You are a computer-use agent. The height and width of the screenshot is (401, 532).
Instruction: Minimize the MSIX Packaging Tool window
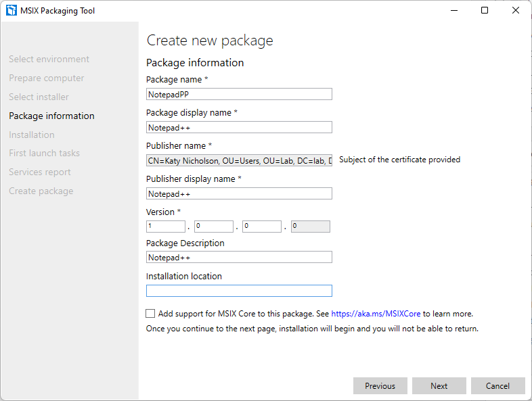tap(454, 11)
